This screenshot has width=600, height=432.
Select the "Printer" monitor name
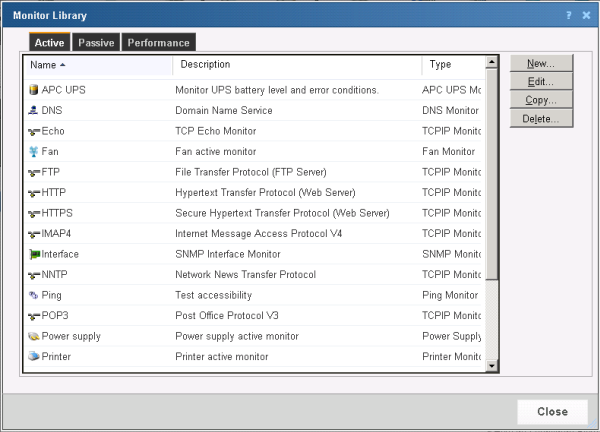pyautogui.click(x=56, y=356)
